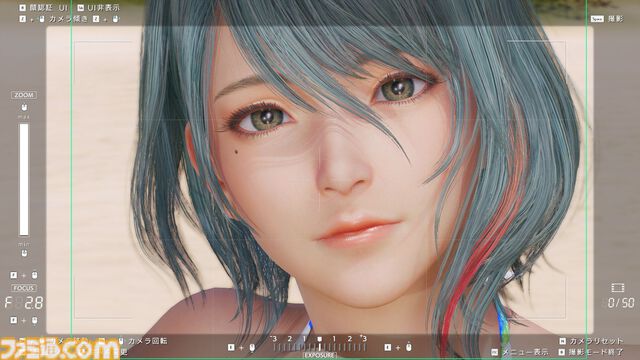
Task: Click the mouse icon left of exposure scale
Action: [x=252, y=347]
